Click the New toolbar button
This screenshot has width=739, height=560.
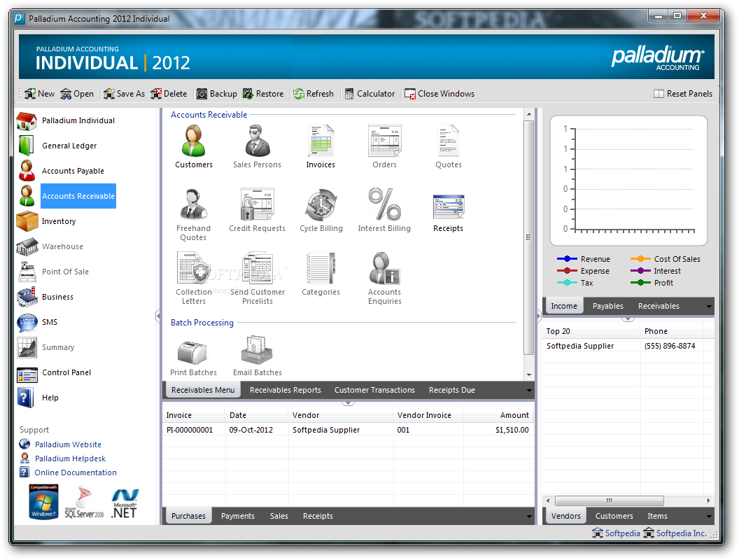40,94
